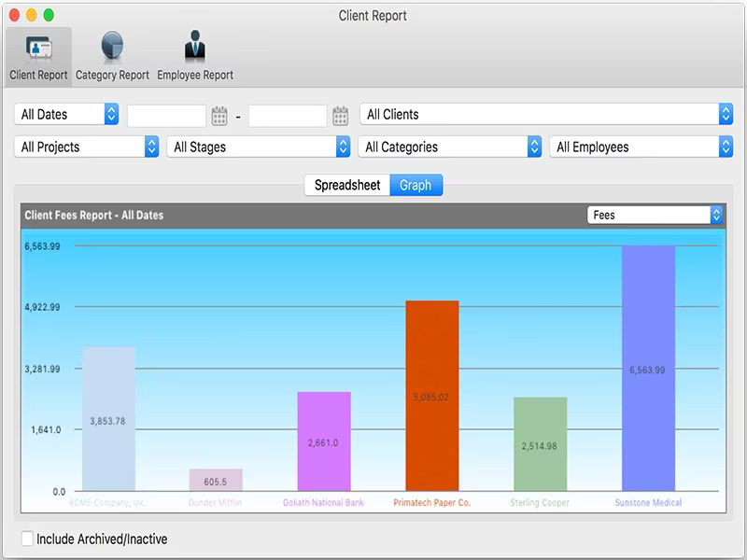
Task: Open the All Categories dropdown
Action: pyautogui.click(x=450, y=147)
